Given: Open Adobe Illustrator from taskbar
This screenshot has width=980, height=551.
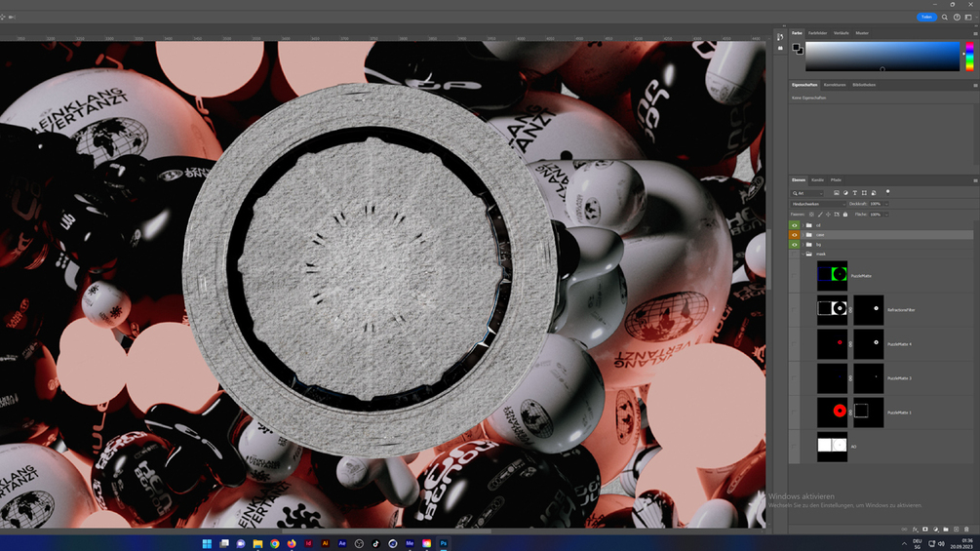Looking at the screenshot, I should 325,543.
